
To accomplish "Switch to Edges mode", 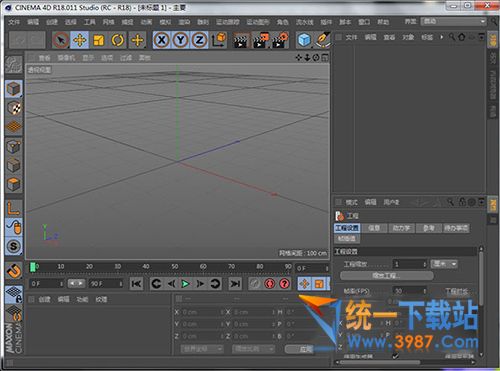I will pos(14,165).
